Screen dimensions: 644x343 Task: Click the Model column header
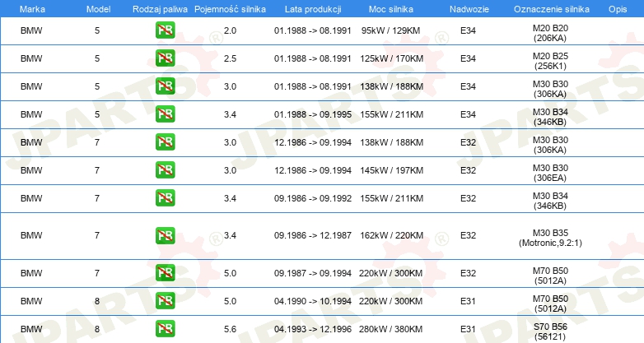coord(98,9)
